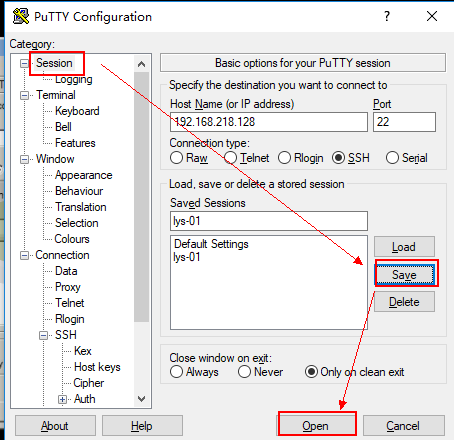Image resolution: width=454 pixels, height=440 pixels.
Task: Select the Raw connection type
Action: click(x=176, y=158)
